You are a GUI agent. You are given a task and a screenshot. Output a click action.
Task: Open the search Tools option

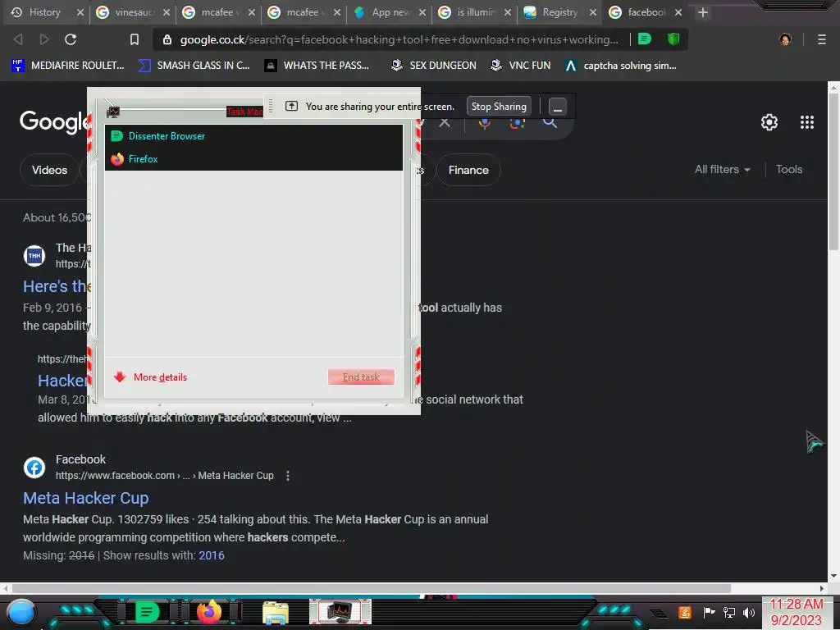tap(788, 169)
